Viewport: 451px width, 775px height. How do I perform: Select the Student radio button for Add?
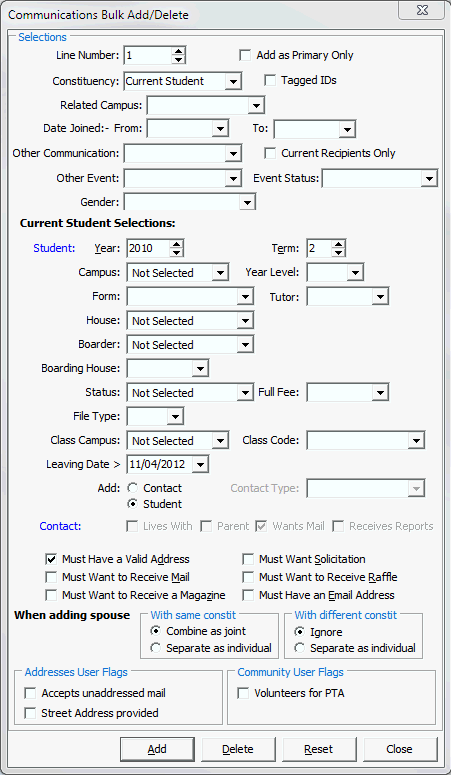133,504
